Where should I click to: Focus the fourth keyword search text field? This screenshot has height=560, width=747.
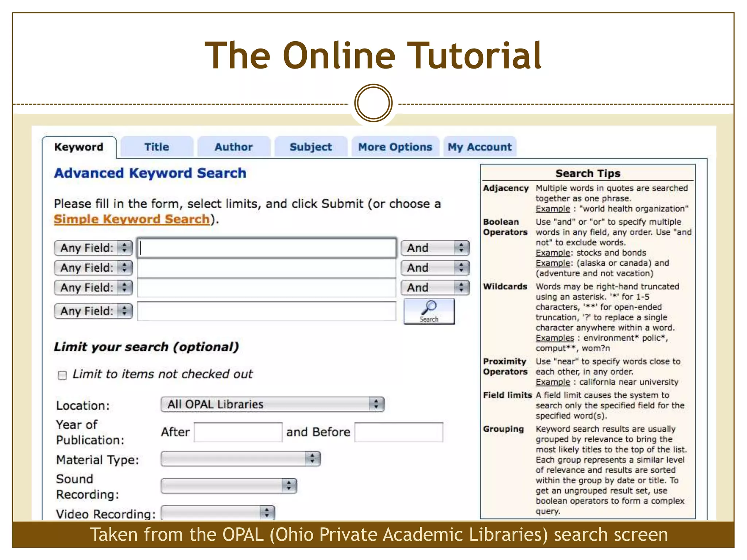[x=267, y=311]
